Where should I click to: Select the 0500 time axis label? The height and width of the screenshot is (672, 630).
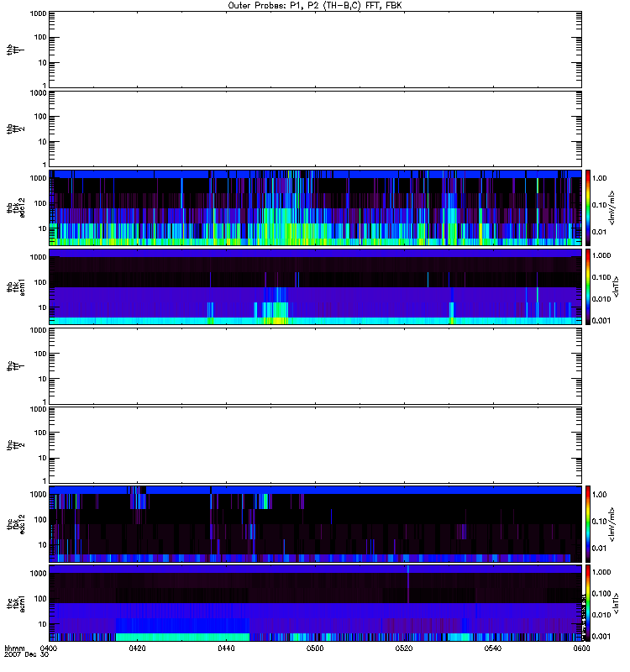(316, 648)
